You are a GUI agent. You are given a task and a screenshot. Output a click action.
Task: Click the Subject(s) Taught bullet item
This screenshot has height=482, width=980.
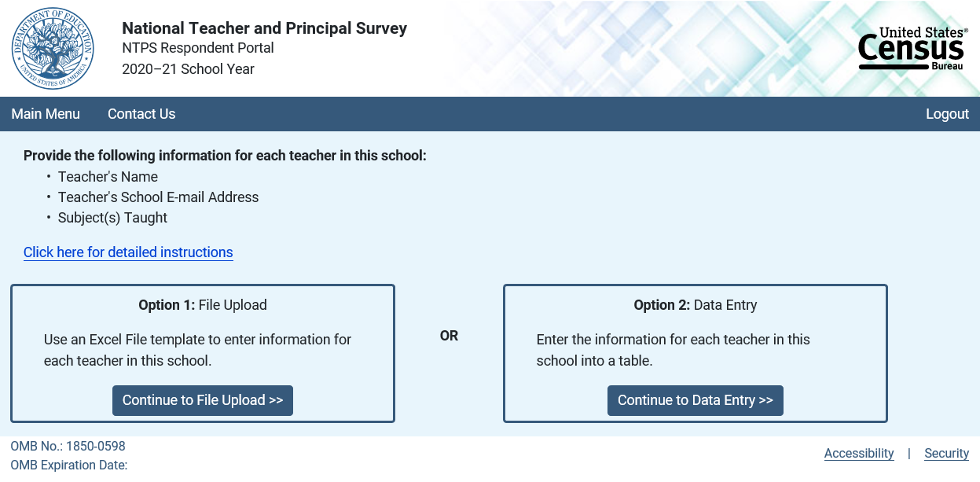point(112,218)
